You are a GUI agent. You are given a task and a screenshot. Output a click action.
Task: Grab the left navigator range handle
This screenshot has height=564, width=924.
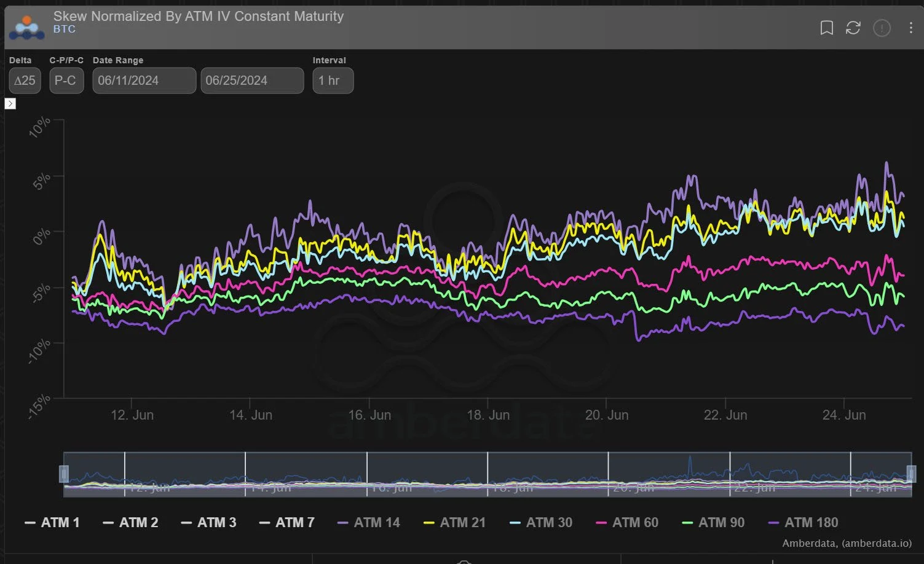63,474
